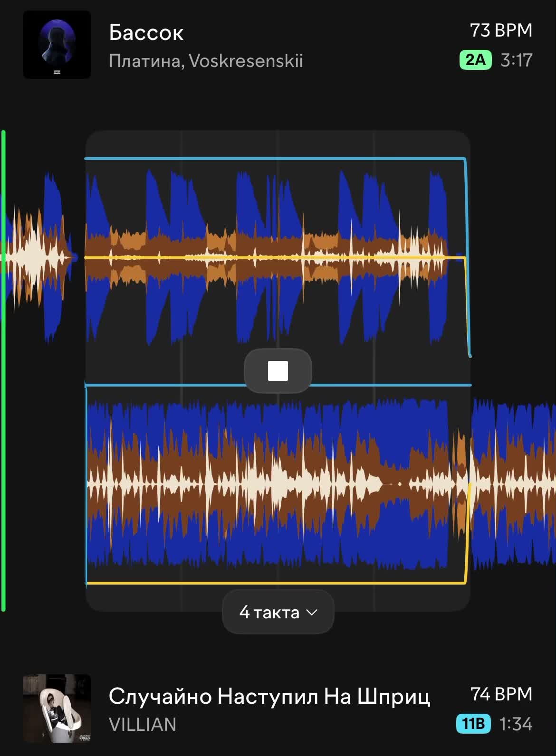Tap the 73 BPM label
The image size is (556, 756).
click(x=501, y=30)
